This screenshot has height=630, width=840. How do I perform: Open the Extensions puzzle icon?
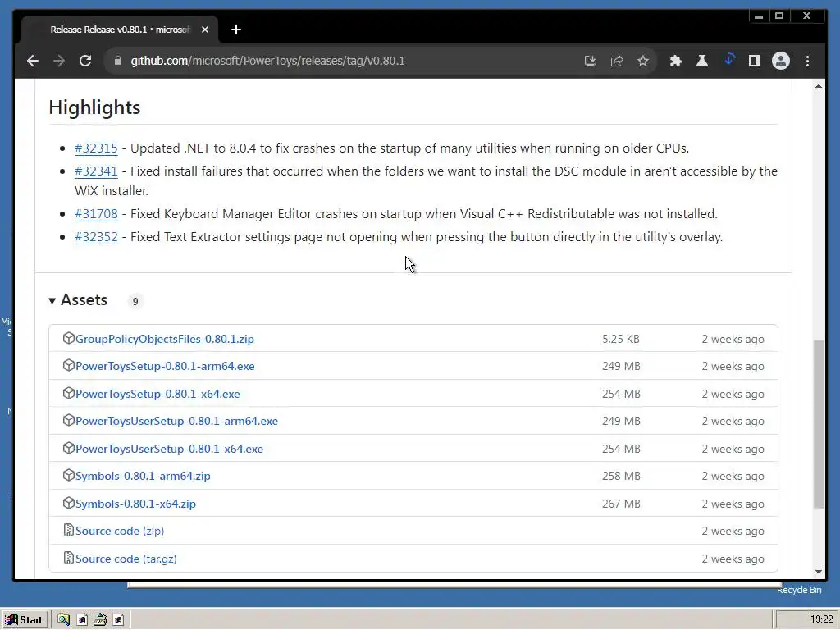676,61
